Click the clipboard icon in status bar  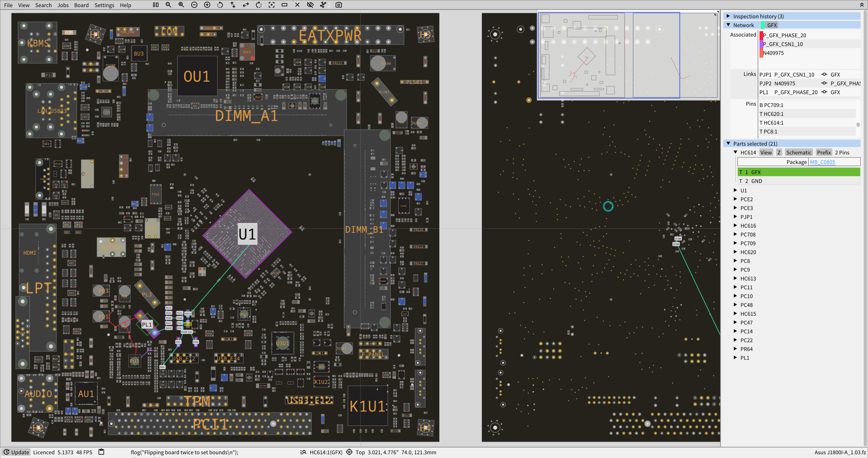pos(101,452)
